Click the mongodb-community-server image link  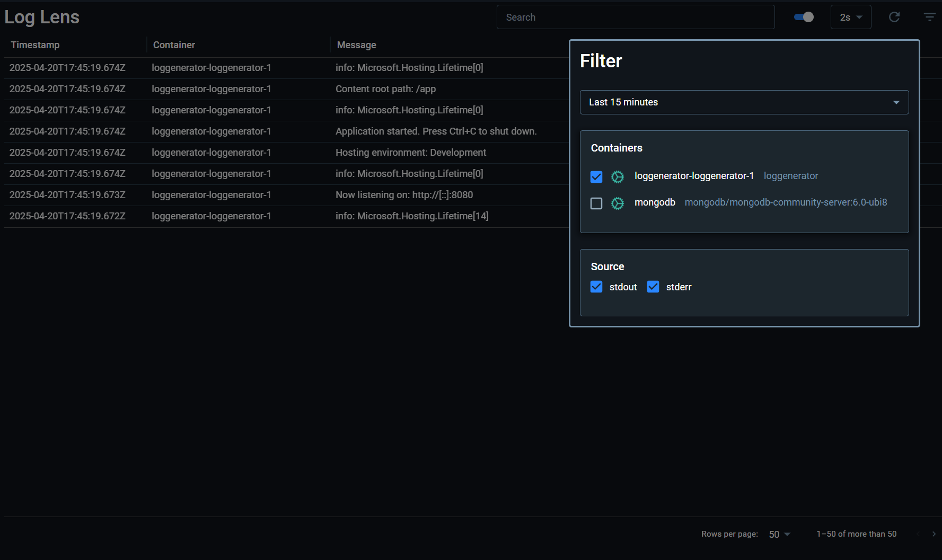[786, 202]
